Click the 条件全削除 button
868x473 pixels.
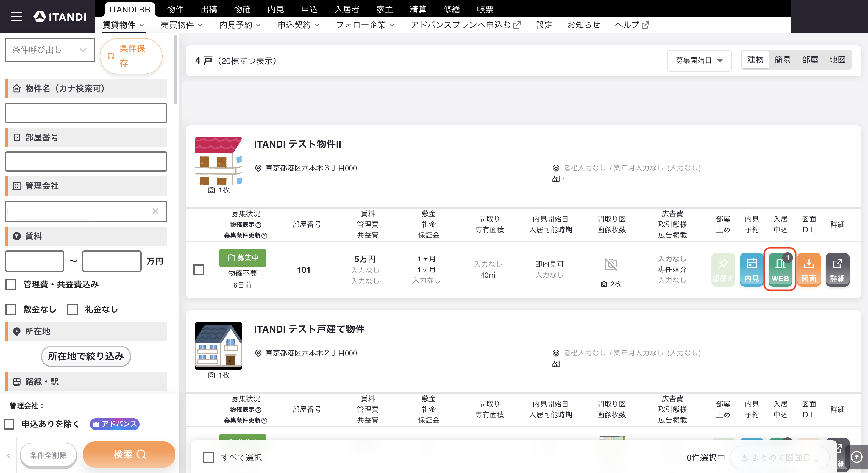pos(48,455)
